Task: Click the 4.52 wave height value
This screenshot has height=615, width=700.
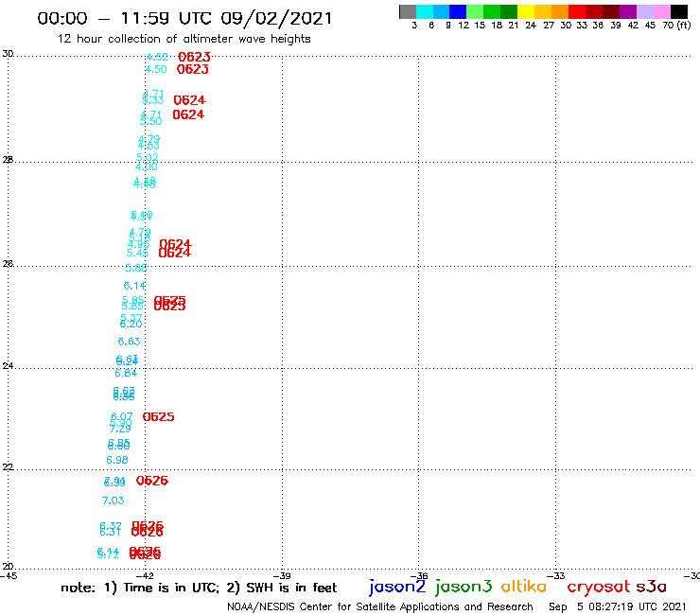Action: tap(157, 57)
